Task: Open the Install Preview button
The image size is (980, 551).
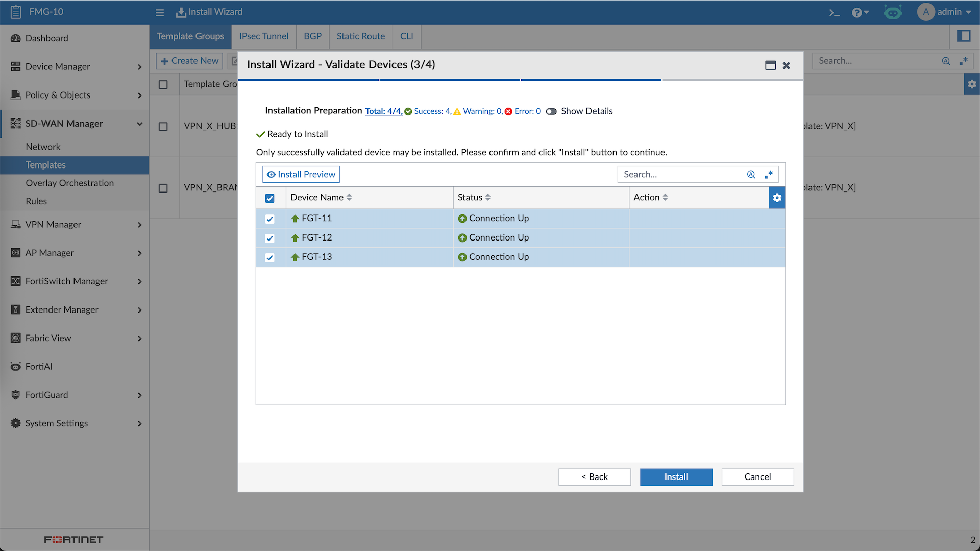Action: [x=301, y=175]
